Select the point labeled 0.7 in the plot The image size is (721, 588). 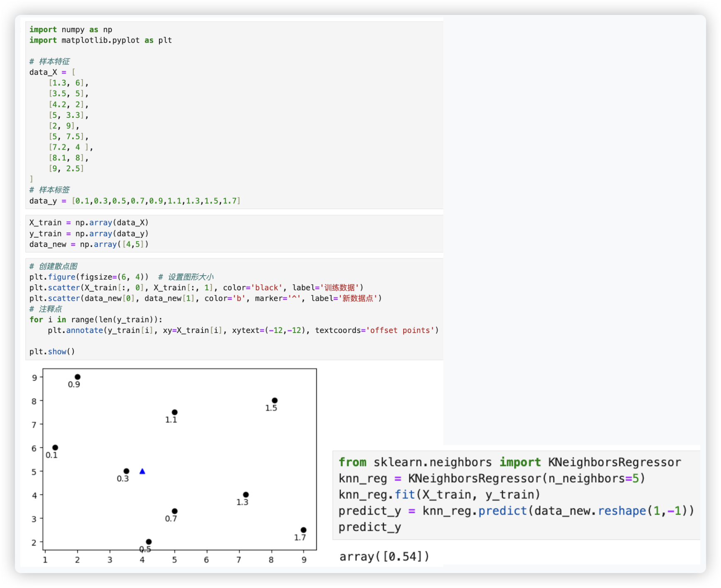[x=175, y=511]
